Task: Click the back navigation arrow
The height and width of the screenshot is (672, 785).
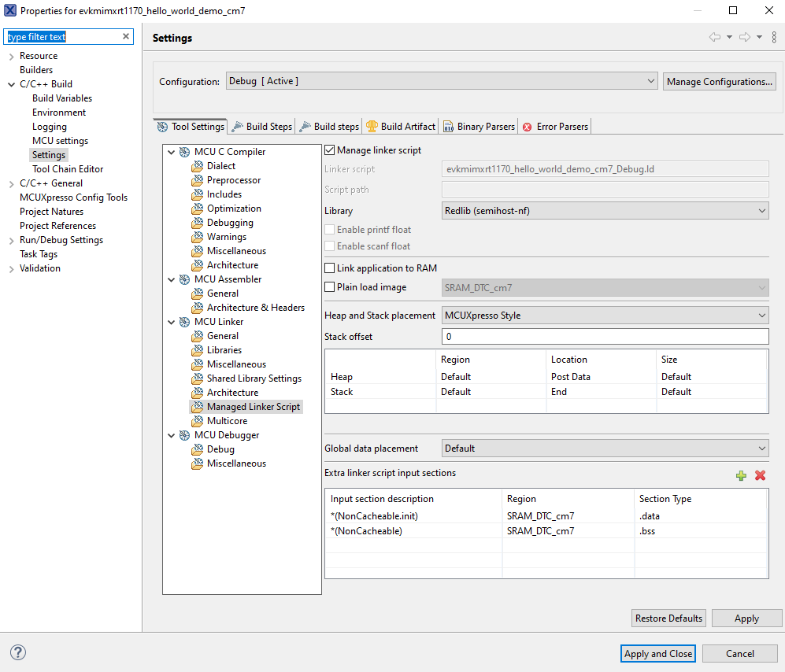Action: 716,37
